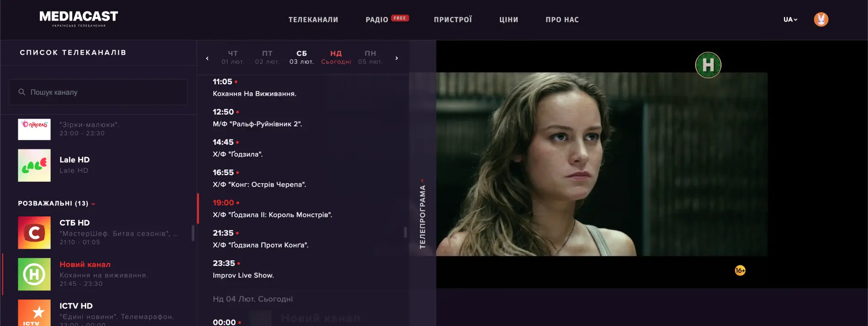This screenshot has width=868, height=326.
Task: Click the Зірки-малюки program text
Action: [x=89, y=125]
